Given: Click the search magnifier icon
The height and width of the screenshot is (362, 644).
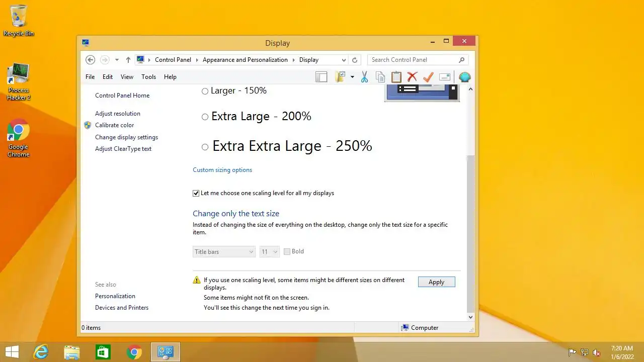Looking at the screenshot, I should pyautogui.click(x=461, y=60).
